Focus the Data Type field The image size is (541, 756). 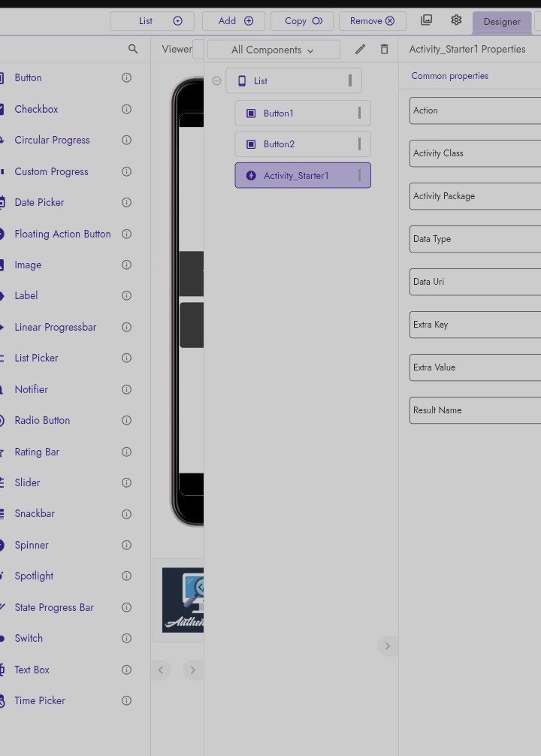(476, 239)
